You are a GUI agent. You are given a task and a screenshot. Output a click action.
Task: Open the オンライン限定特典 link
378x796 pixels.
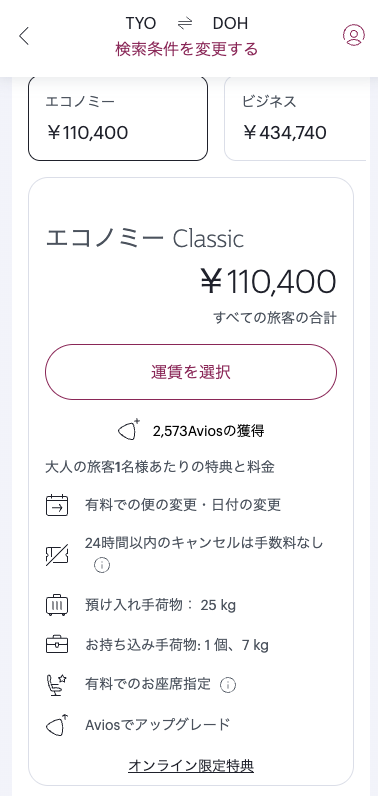coord(191,765)
